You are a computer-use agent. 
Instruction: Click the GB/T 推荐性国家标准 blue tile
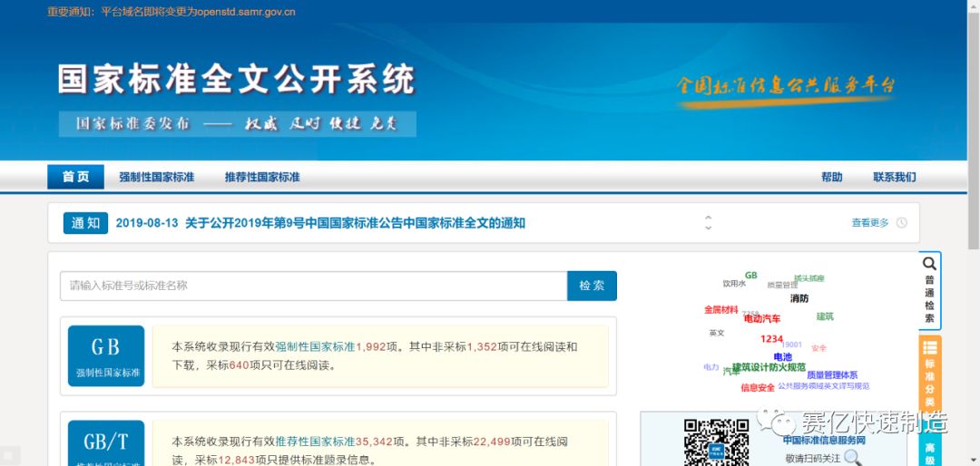(x=105, y=443)
